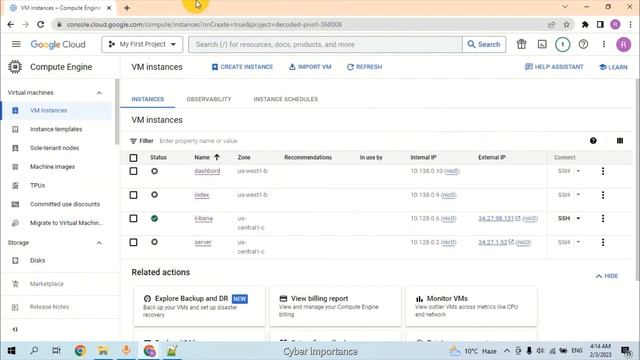Screen dimensions: 640x360
Task: Select the Instances tab
Action: 148,99
